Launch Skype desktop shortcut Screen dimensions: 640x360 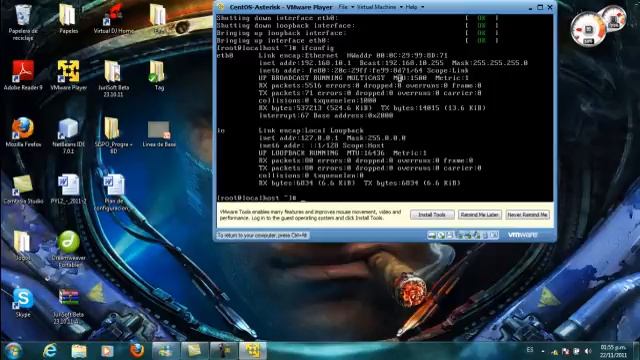23,302
